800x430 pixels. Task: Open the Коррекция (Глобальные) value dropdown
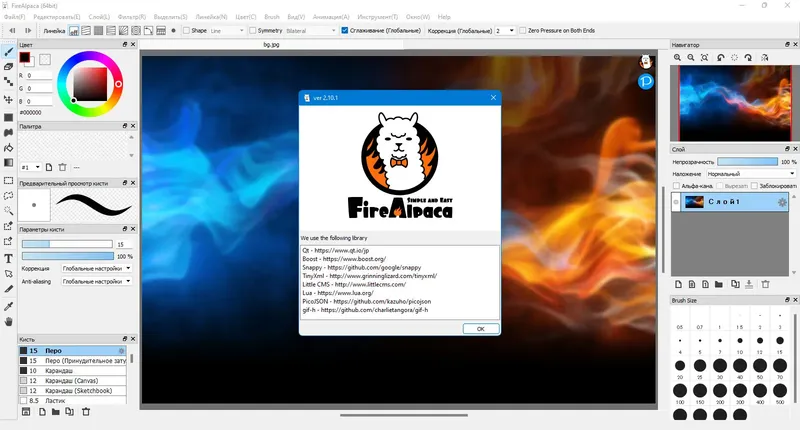(505, 31)
